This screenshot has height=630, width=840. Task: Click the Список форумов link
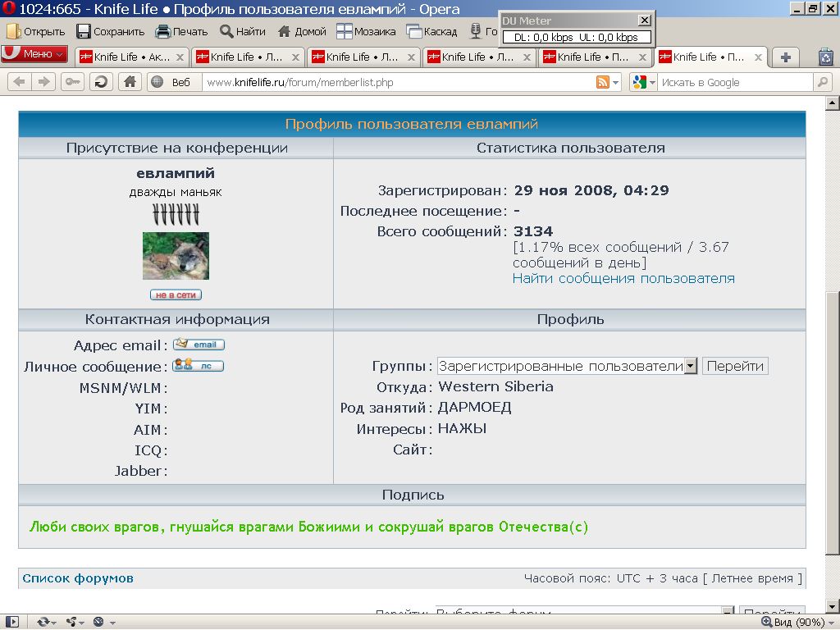(78, 578)
